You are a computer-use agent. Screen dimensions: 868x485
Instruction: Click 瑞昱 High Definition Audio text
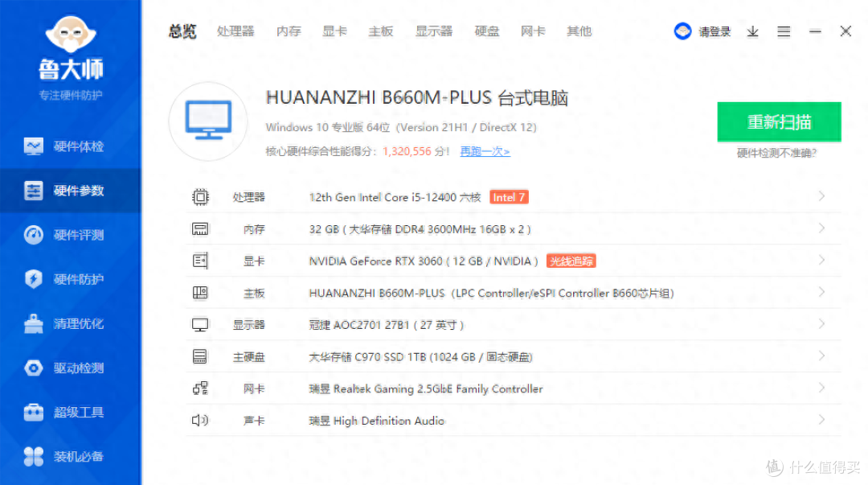376,421
